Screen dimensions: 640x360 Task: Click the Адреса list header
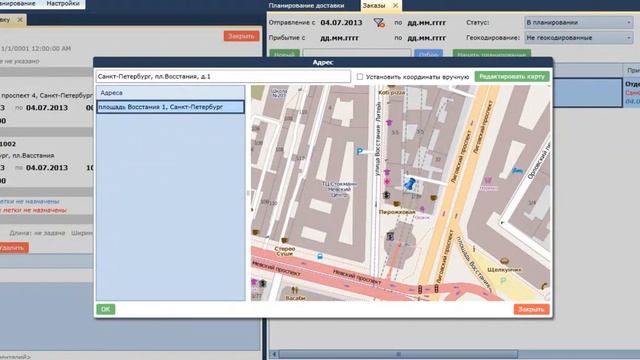pyautogui.click(x=170, y=93)
